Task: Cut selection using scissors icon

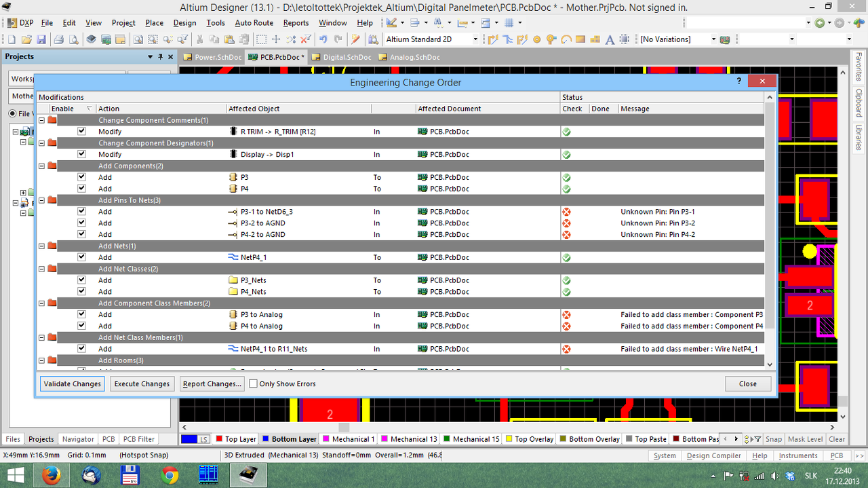Action: 200,39
